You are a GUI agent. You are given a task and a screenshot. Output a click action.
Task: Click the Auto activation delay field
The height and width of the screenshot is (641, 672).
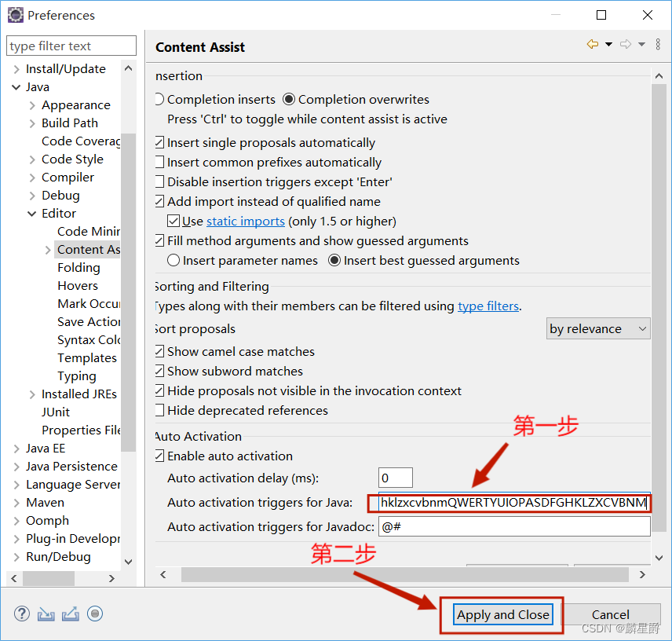[x=395, y=478]
